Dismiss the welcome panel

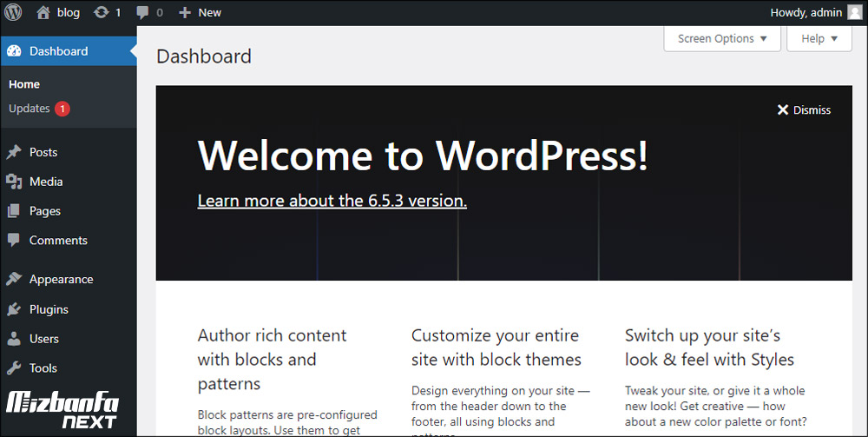[804, 109]
